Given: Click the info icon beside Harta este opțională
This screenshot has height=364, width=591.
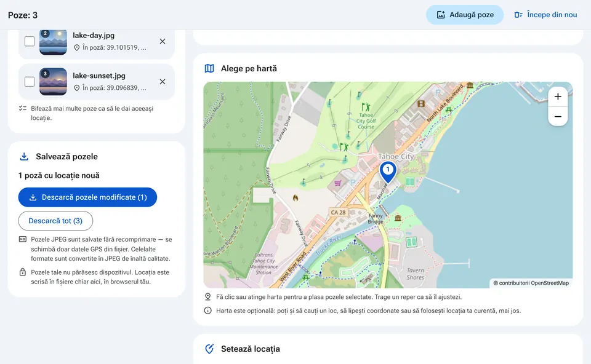Looking at the screenshot, I should pos(207,311).
